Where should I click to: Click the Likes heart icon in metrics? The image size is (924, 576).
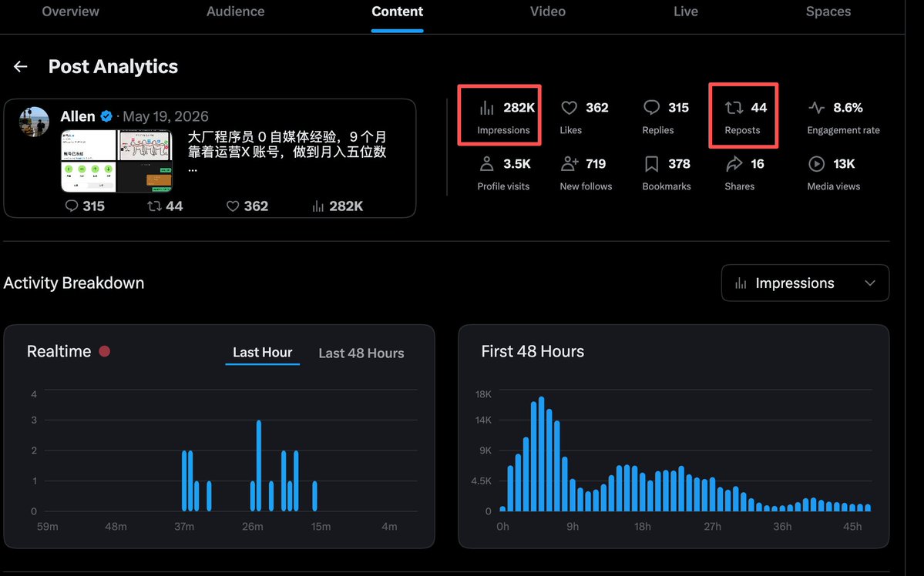point(570,108)
